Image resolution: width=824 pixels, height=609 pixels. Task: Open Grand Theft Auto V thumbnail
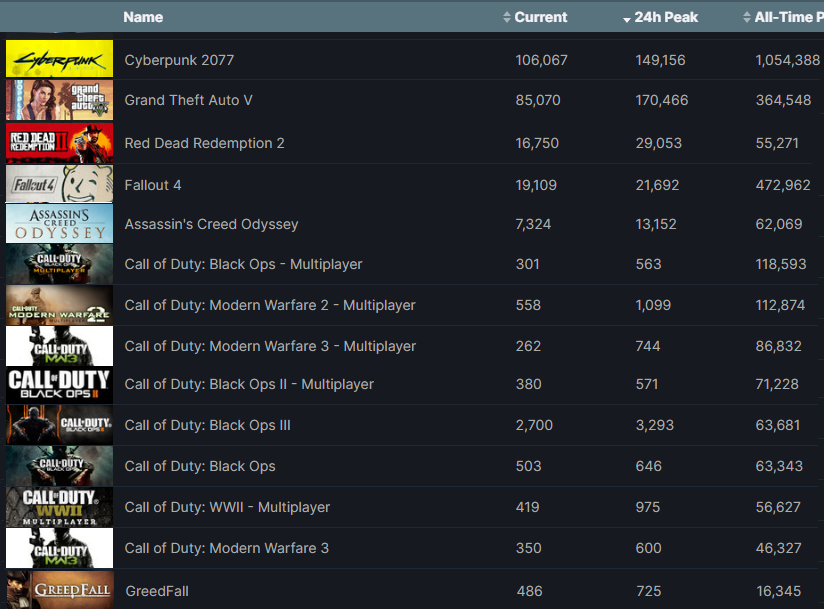[59, 100]
